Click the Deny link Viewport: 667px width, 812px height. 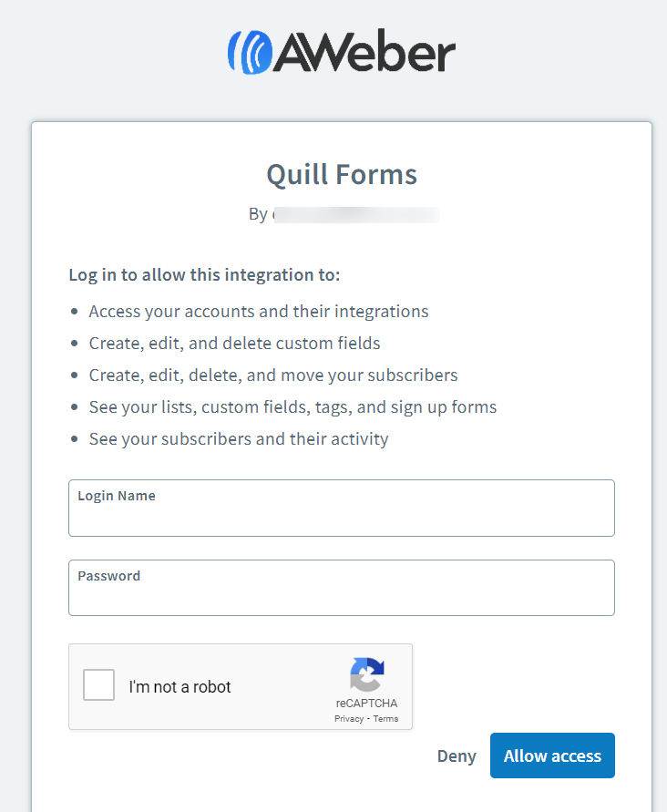(x=457, y=756)
